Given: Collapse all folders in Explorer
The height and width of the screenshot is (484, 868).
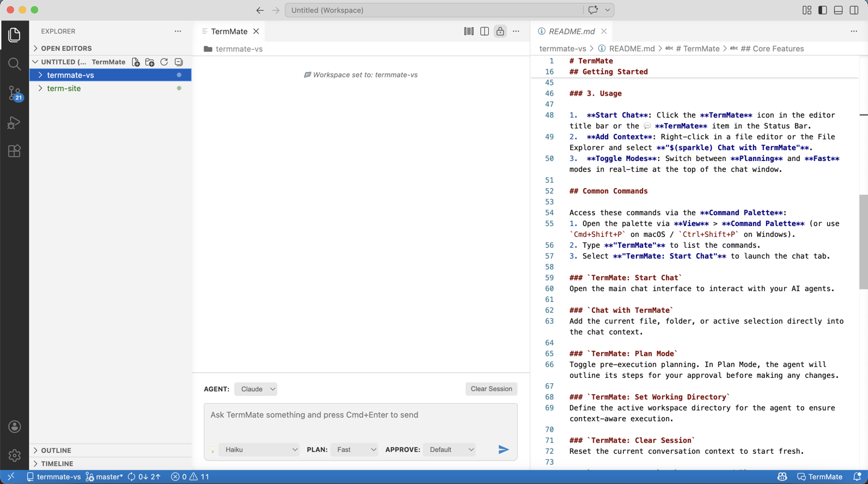Looking at the screenshot, I should (178, 62).
